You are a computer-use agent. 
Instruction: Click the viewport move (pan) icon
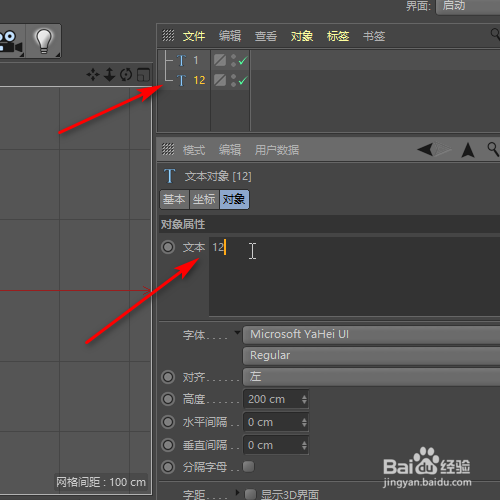[x=93, y=75]
